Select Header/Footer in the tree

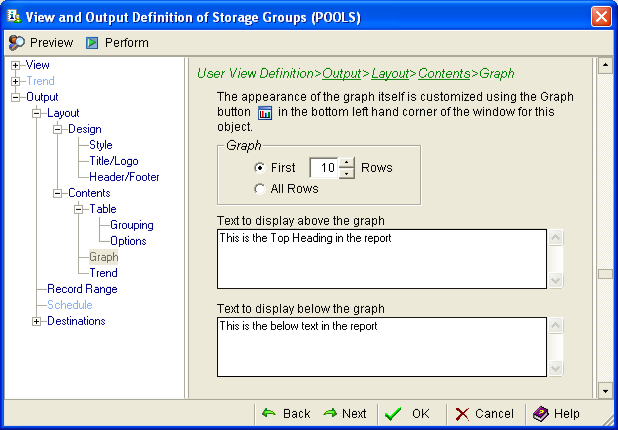(124, 177)
